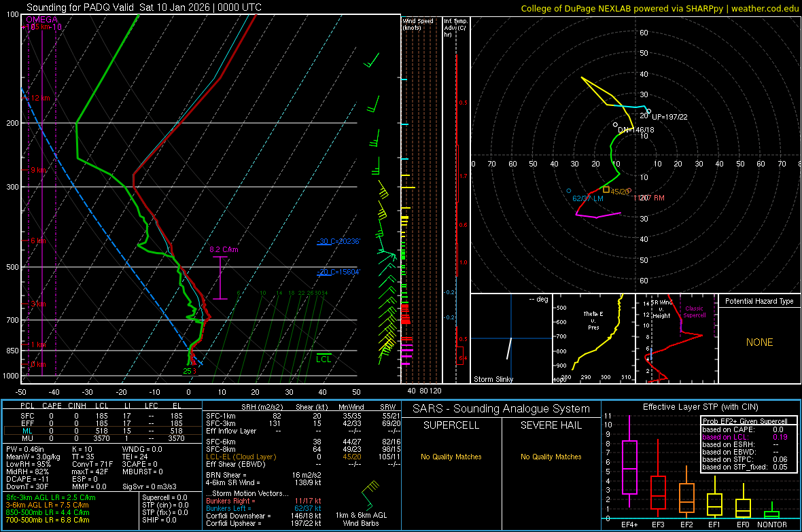
Task: Click the Corfidi Downshear vector line
Action: tap(264, 516)
